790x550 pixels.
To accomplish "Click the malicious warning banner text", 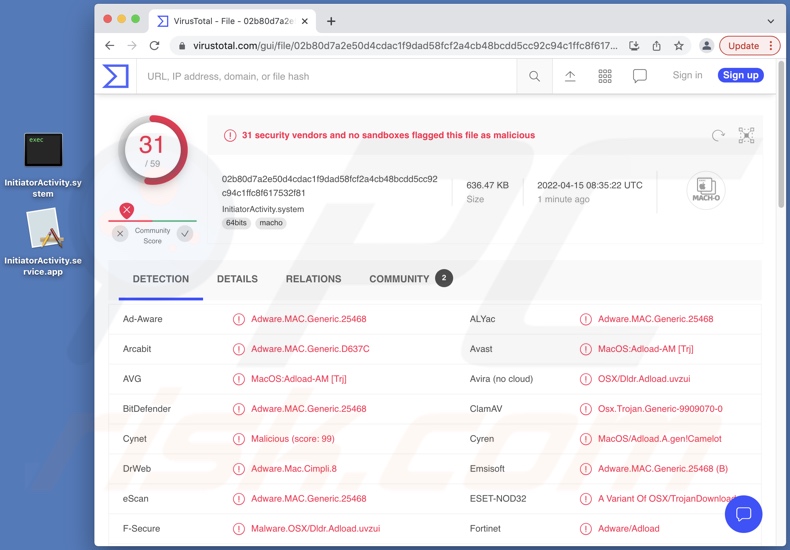I will tap(388, 135).
